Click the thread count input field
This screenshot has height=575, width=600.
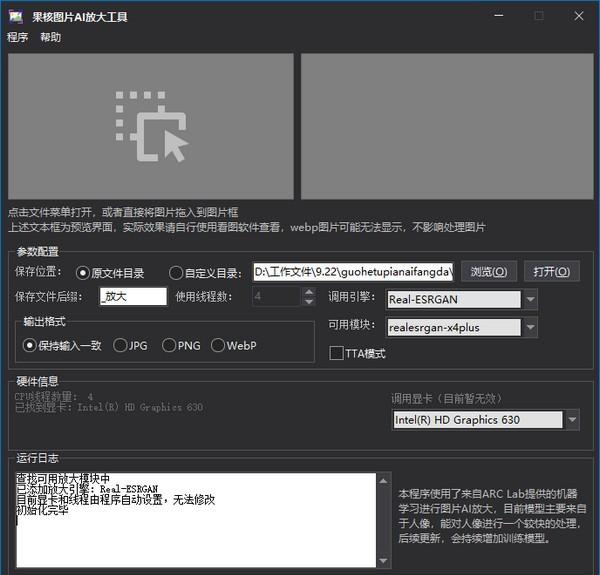277,296
